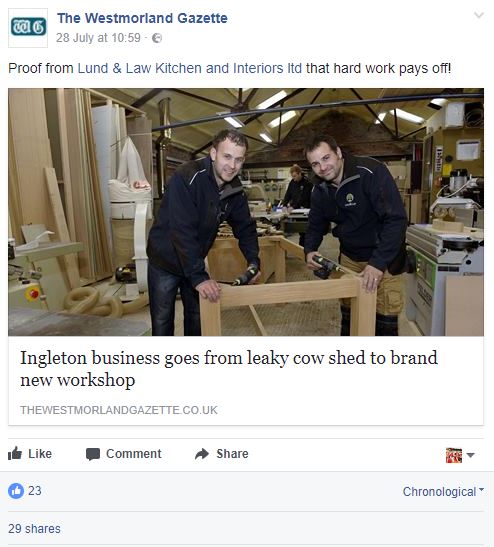This screenshot has width=494, height=547.
Task: Click the THEWESTMORLANDGAZETTE.CO.UK source domain
Action: click(x=119, y=410)
